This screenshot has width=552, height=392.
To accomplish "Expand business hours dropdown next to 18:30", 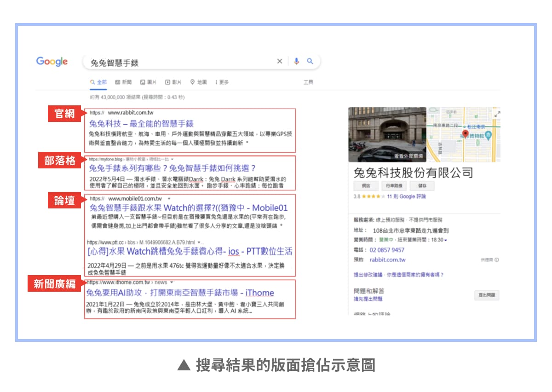I will [446, 240].
